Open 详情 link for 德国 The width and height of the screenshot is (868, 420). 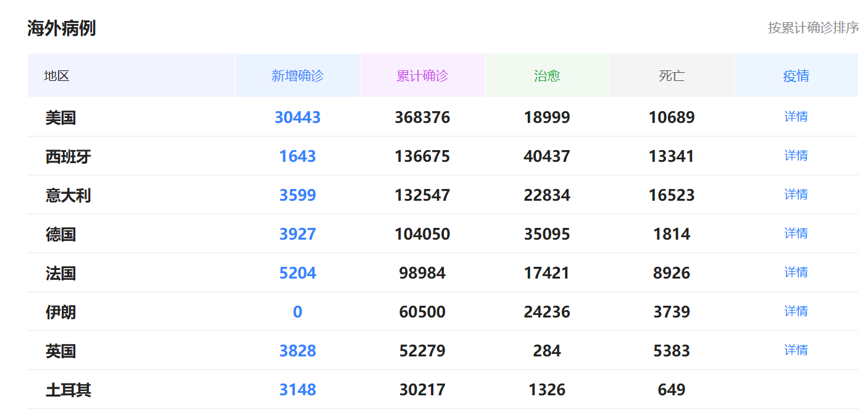tap(796, 233)
